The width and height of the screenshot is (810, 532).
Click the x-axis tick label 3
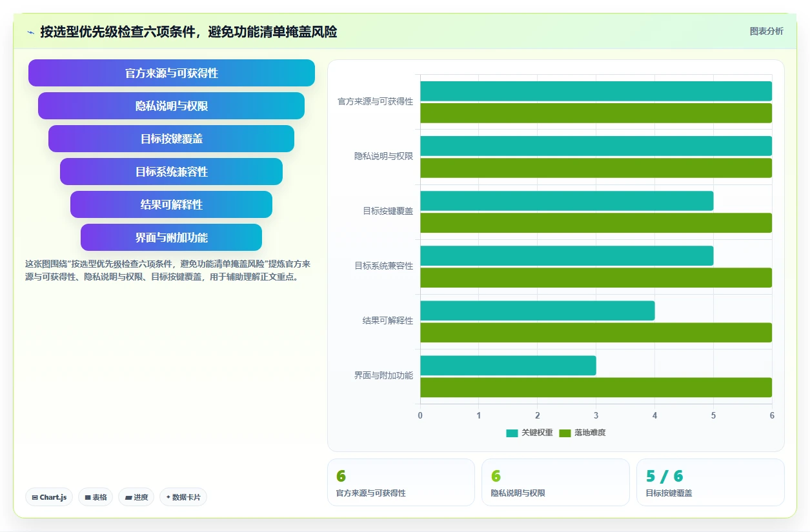coord(596,415)
